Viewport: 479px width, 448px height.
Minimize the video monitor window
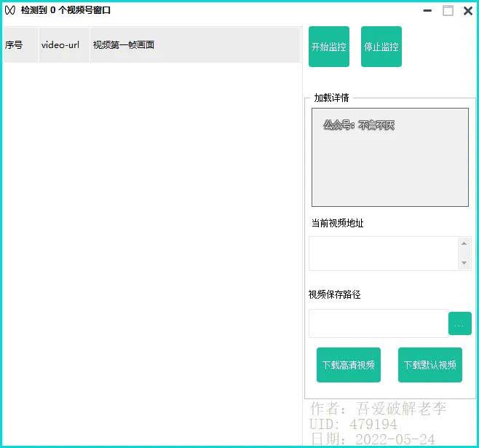(x=427, y=11)
